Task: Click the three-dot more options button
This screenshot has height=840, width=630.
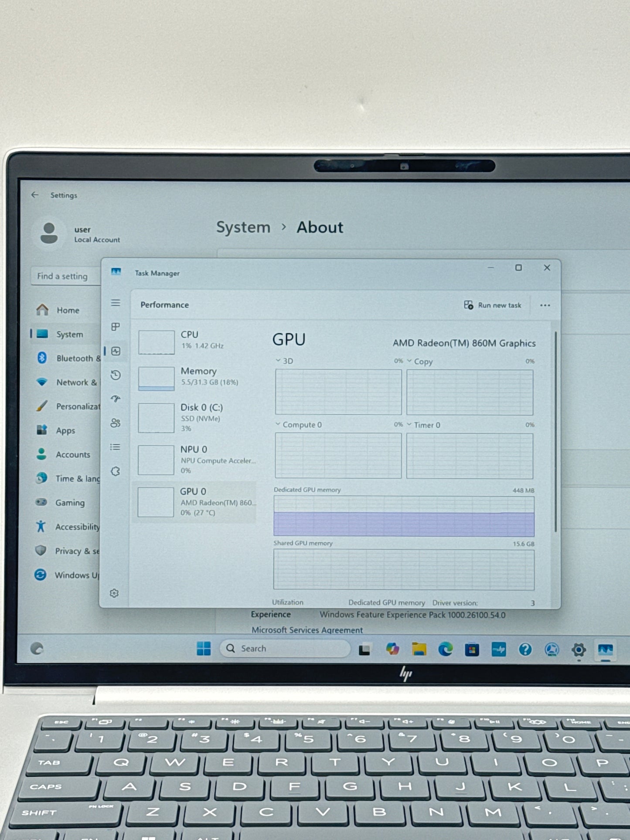Action: pos(545,305)
